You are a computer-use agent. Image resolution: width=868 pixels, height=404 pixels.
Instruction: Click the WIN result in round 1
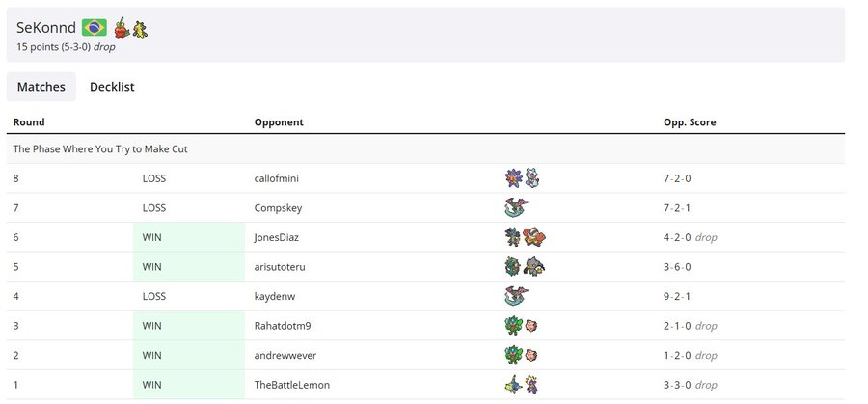tap(151, 385)
